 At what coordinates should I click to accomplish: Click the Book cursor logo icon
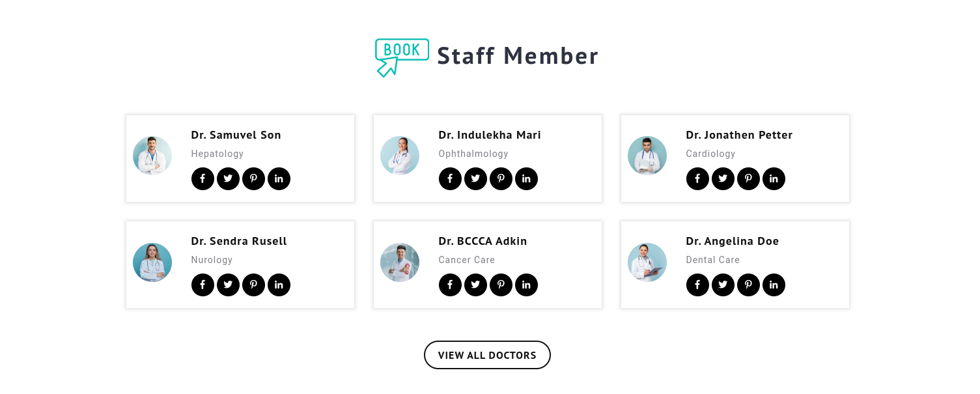(x=402, y=57)
